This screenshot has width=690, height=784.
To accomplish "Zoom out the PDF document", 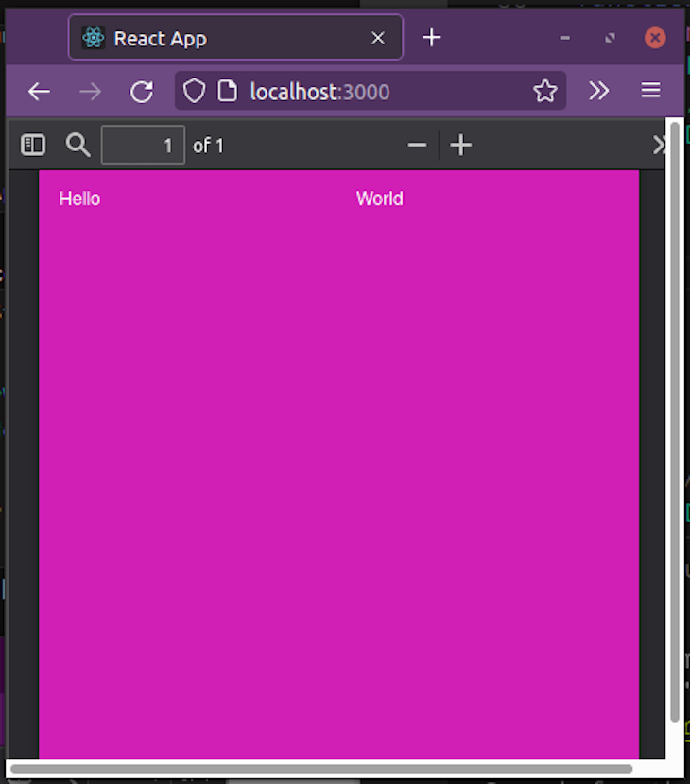I will click(417, 145).
